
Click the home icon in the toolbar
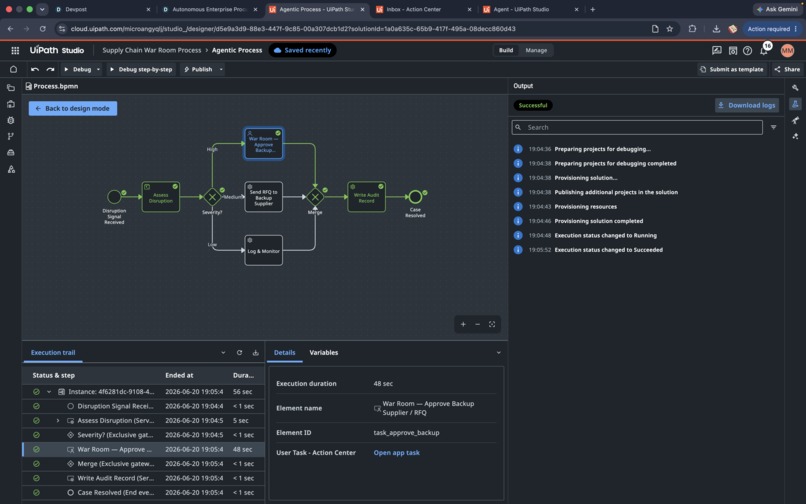[x=13, y=69]
